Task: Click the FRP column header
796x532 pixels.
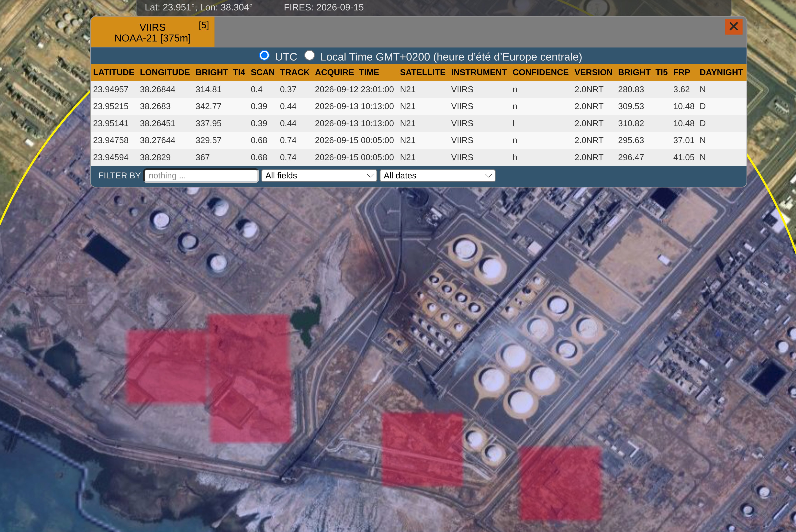Action: point(682,72)
